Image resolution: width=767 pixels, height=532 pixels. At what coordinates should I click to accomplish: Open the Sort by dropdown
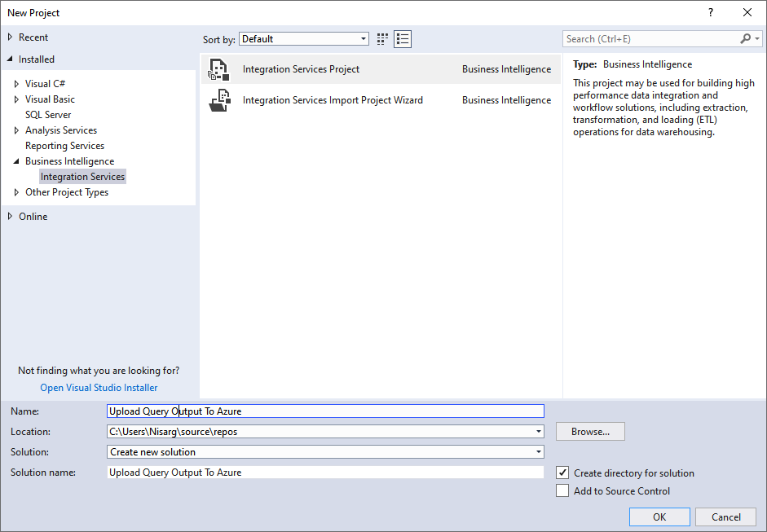point(364,39)
